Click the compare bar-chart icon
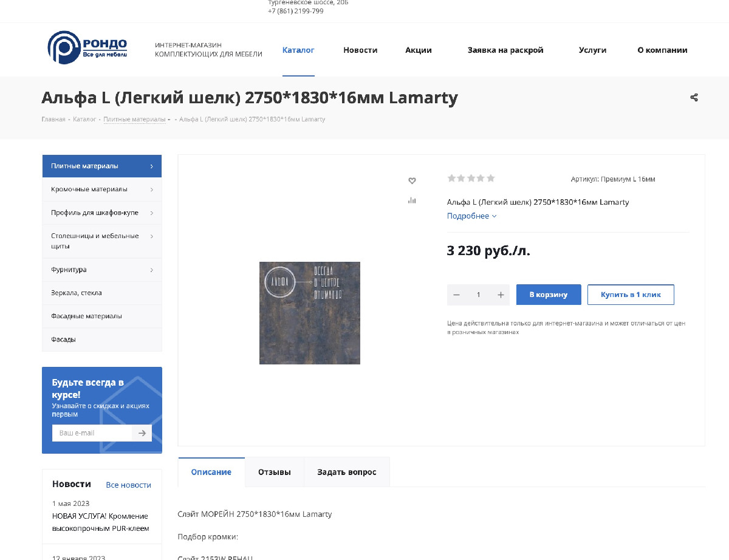 click(x=412, y=200)
